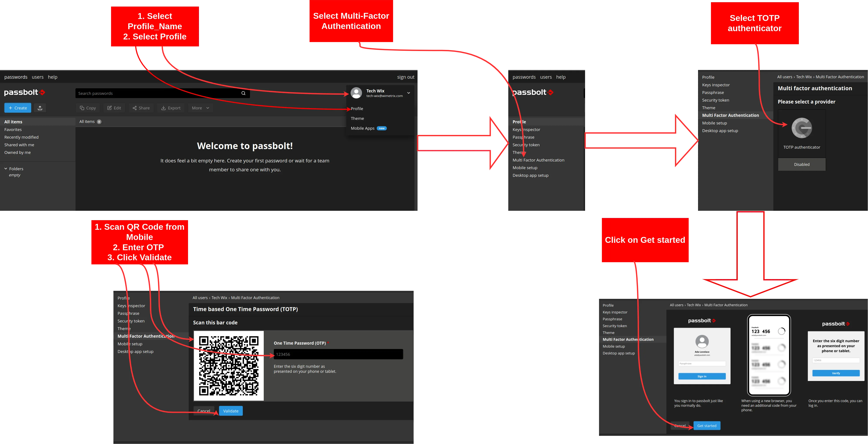The width and height of the screenshot is (868, 444).
Task: Expand the Tech Wix profile dropdown chevron
Action: 408,93
